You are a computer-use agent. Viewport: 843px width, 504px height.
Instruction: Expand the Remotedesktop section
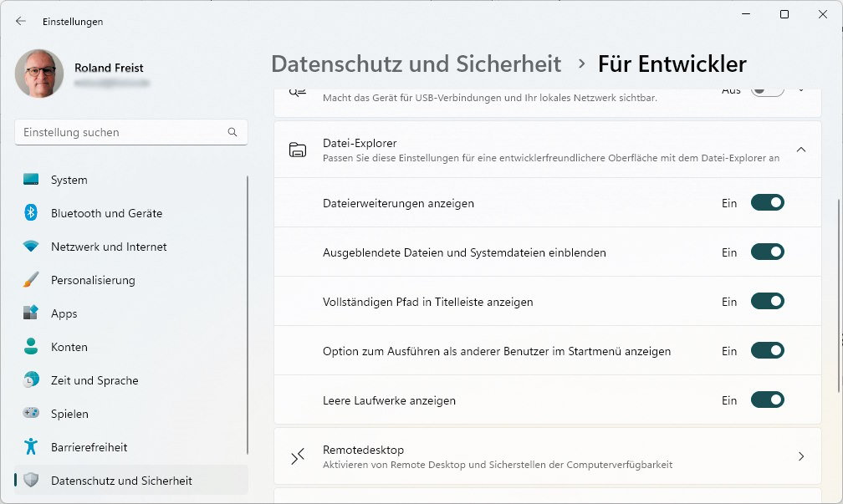[x=800, y=456]
